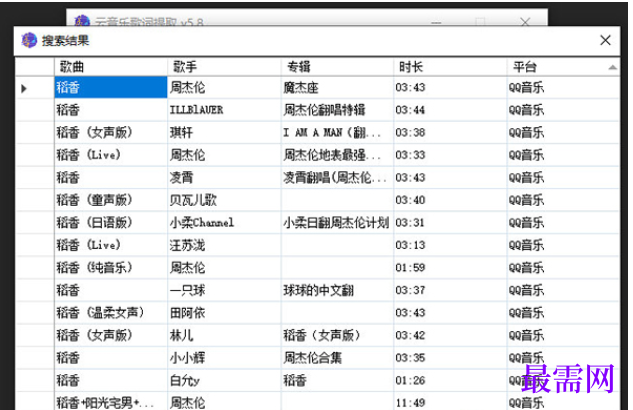Select highlighted 稻香 song cell by 周杰伦
Viewport: 633px width, 410px height.
[111, 88]
